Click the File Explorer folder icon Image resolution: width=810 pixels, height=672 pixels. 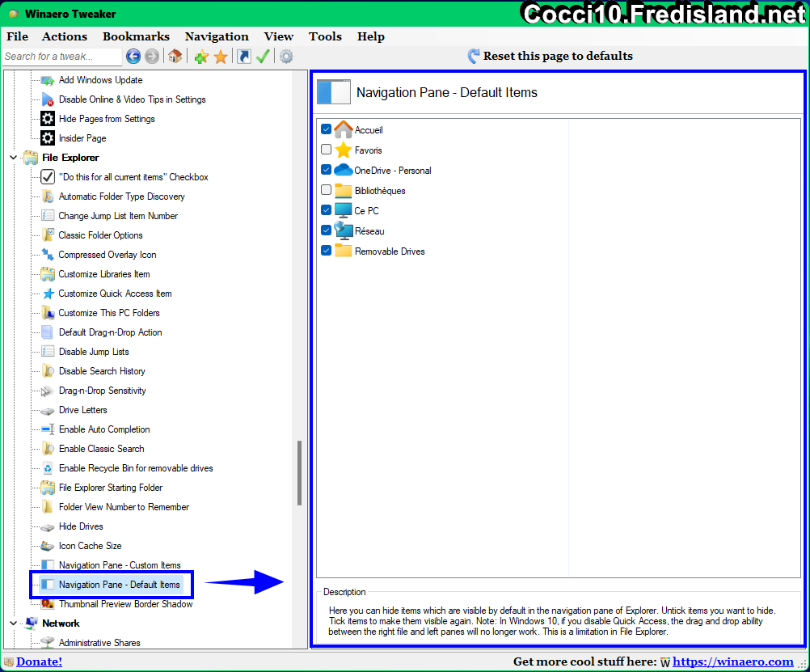(x=31, y=158)
